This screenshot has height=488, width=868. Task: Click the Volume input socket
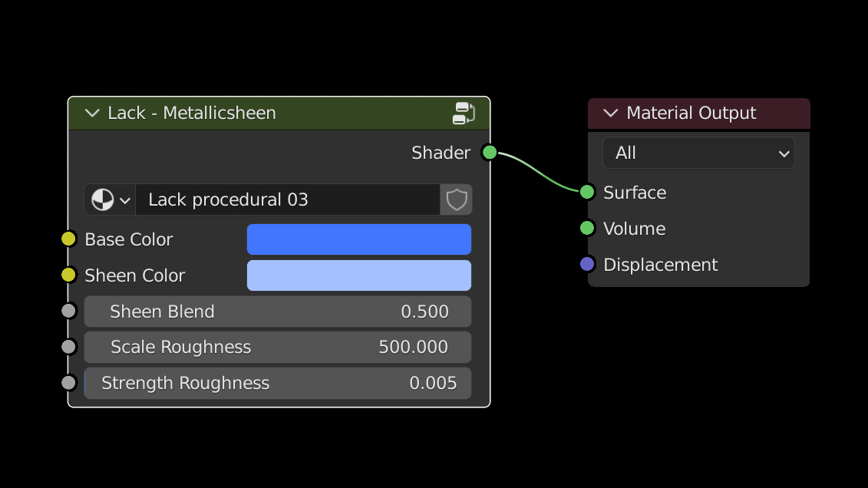click(587, 228)
